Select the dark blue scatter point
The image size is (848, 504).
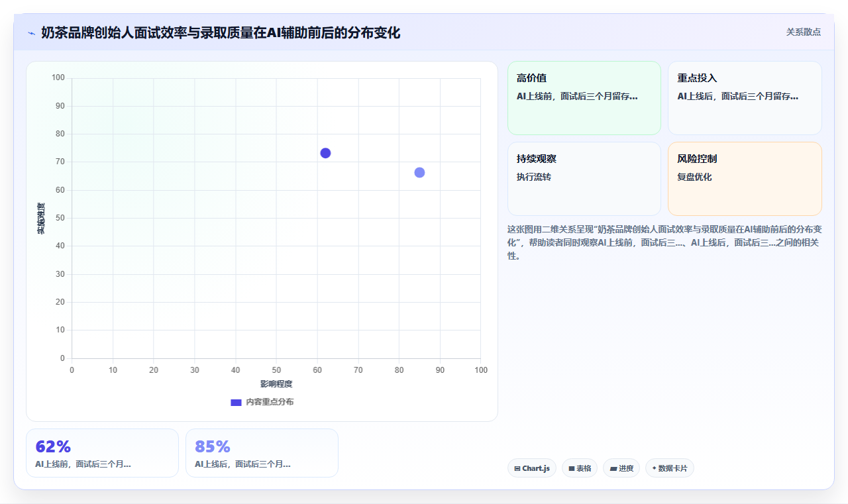click(x=325, y=153)
